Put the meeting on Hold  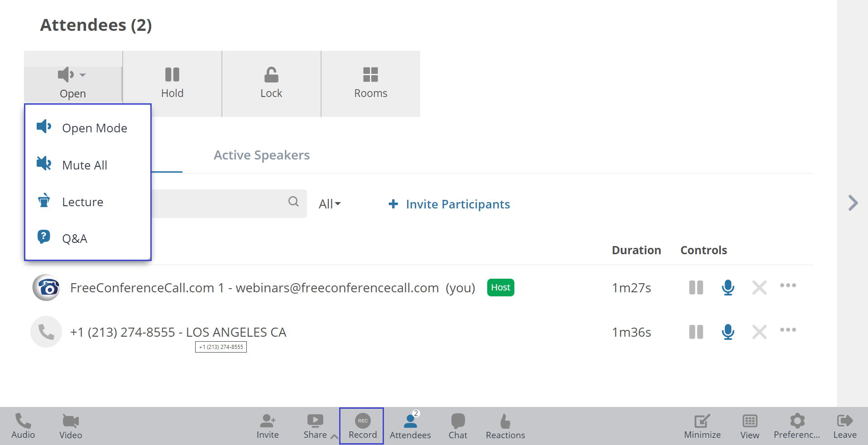coord(173,83)
